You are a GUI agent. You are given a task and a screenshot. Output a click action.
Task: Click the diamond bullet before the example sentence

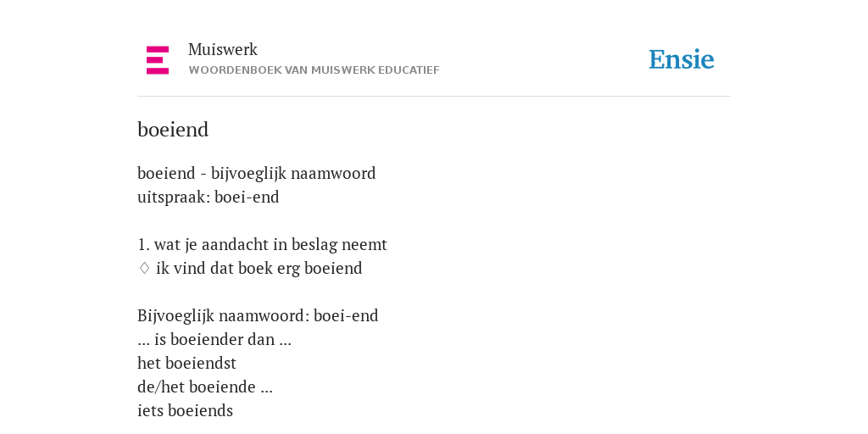pyautogui.click(x=144, y=268)
